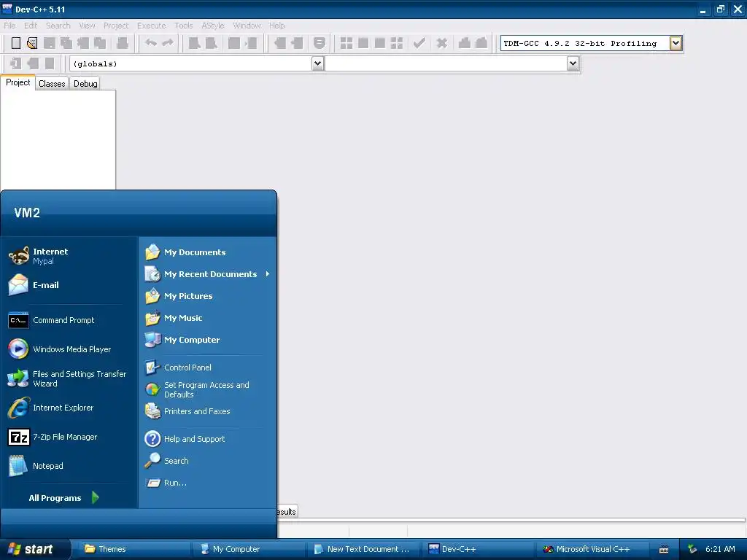Click the Syntax Check checkmark icon
Screen dimensions: 747x560
(419, 43)
